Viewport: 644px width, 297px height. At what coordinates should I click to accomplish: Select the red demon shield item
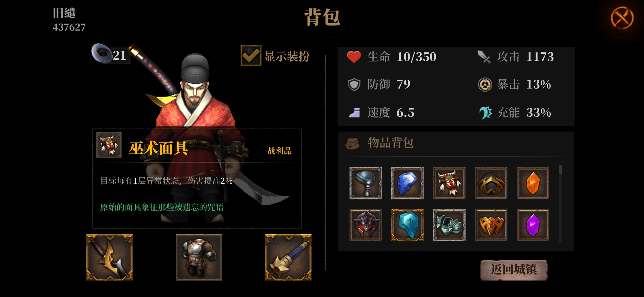coord(366,225)
